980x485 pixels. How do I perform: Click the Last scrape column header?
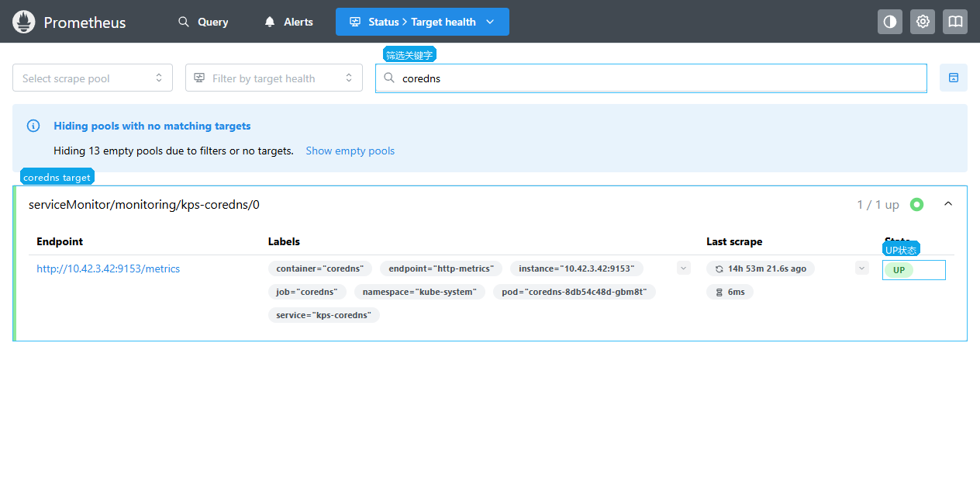734,241
